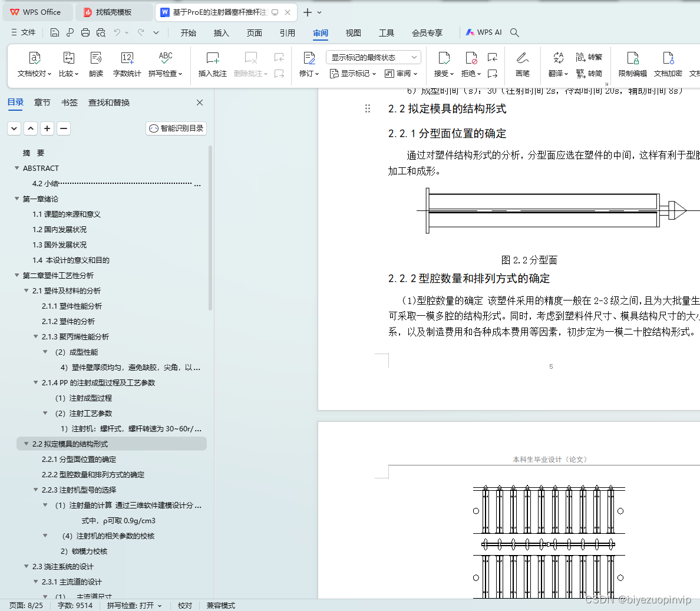Click drag handle beside 2.2 heading
Image resolution: width=700 pixels, height=611 pixels.
[368, 108]
